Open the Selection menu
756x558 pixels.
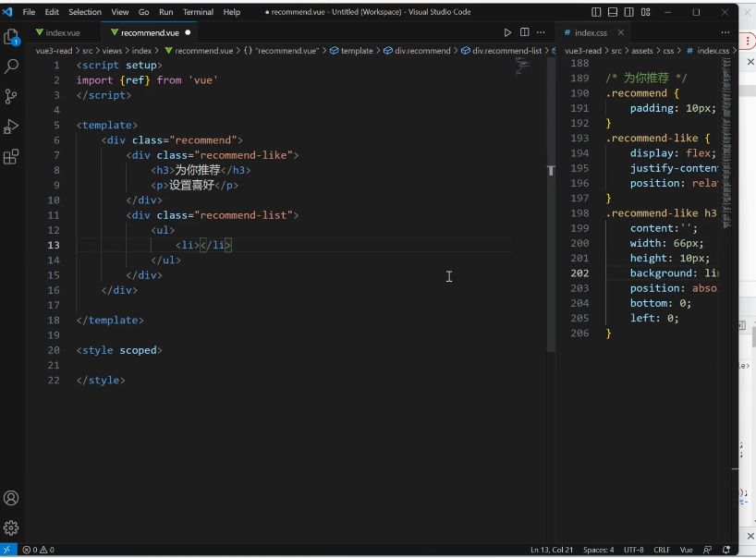[x=85, y=12]
